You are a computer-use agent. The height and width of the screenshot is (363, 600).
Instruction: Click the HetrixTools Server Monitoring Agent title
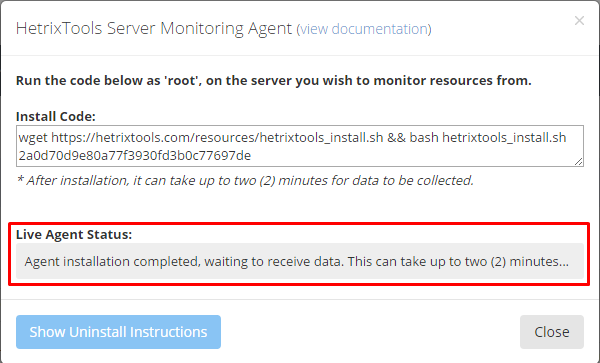pyautogui.click(x=154, y=29)
